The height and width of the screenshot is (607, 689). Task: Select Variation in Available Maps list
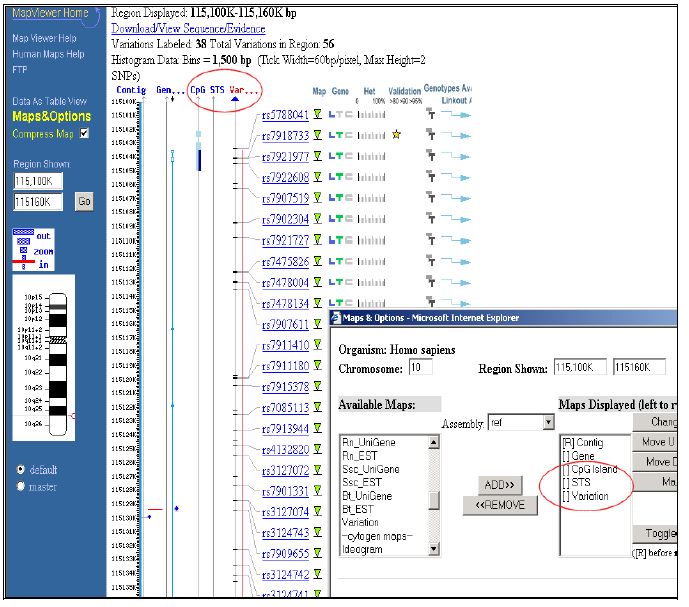(x=360, y=522)
